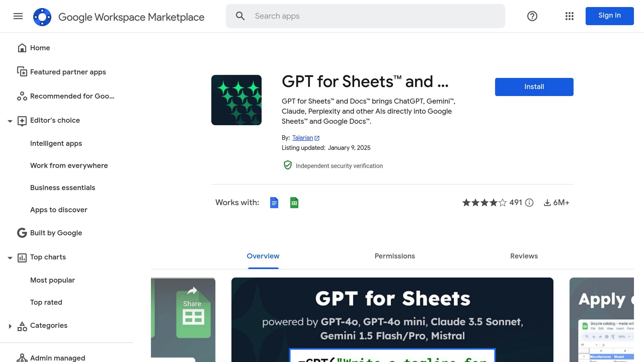Click the Editor's choice badge icon
The image size is (644, 362).
pos(22,121)
